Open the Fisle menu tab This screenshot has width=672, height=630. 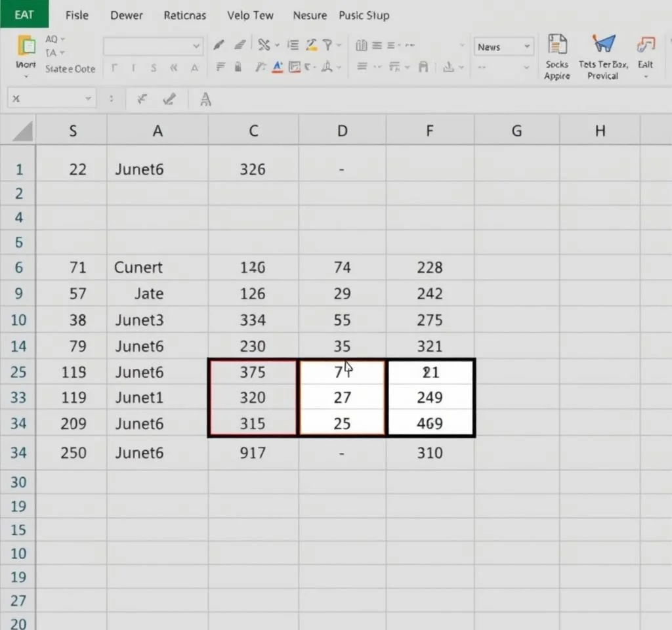77,15
